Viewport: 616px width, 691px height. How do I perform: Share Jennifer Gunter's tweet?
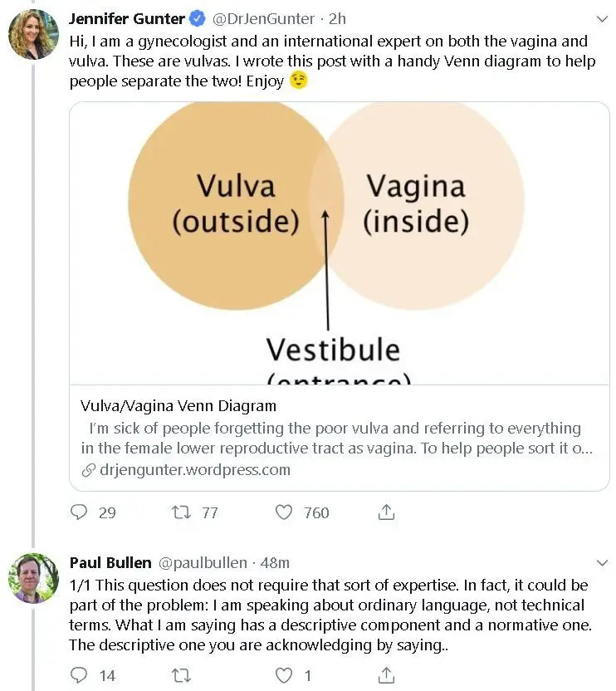click(386, 512)
